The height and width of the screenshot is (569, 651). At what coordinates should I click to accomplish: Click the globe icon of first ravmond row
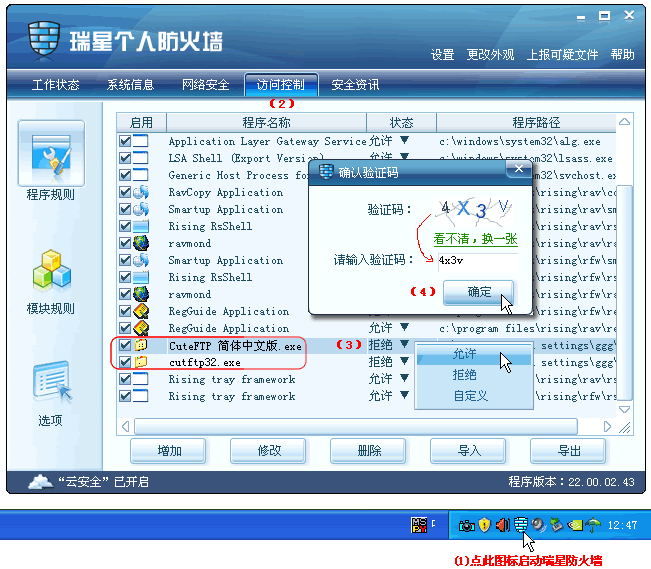coord(141,243)
